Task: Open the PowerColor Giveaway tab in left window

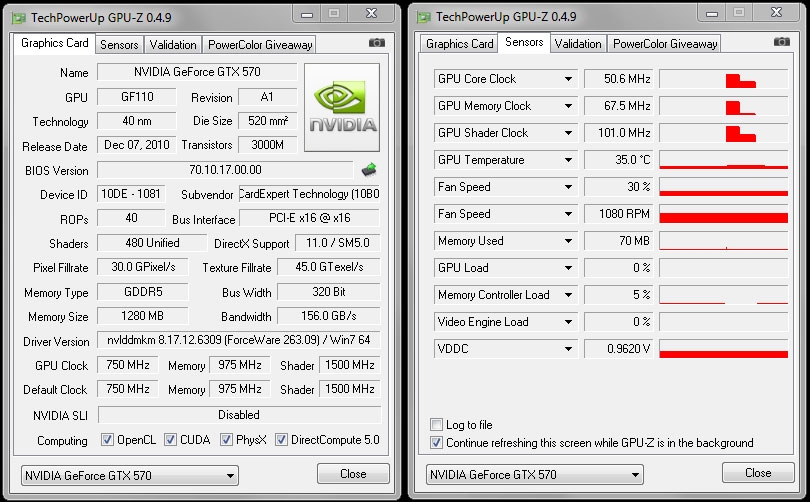Action: coord(260,44)
